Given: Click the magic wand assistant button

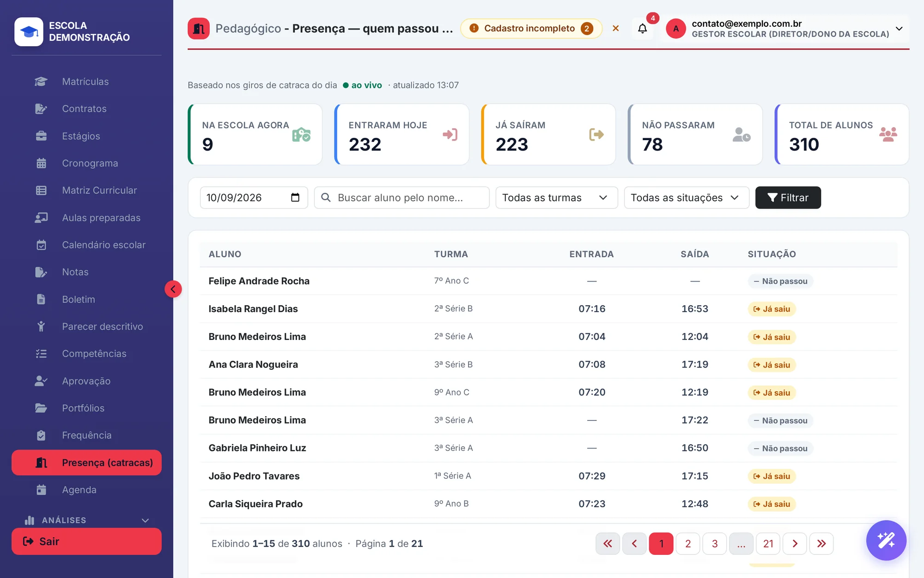Looking at the screenshot, I should (886, 540).
